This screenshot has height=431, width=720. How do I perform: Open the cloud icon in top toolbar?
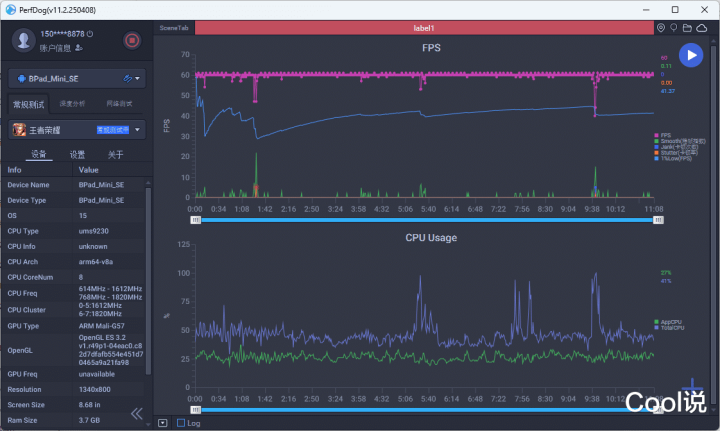pyautogui.click(x=702, y=28)
